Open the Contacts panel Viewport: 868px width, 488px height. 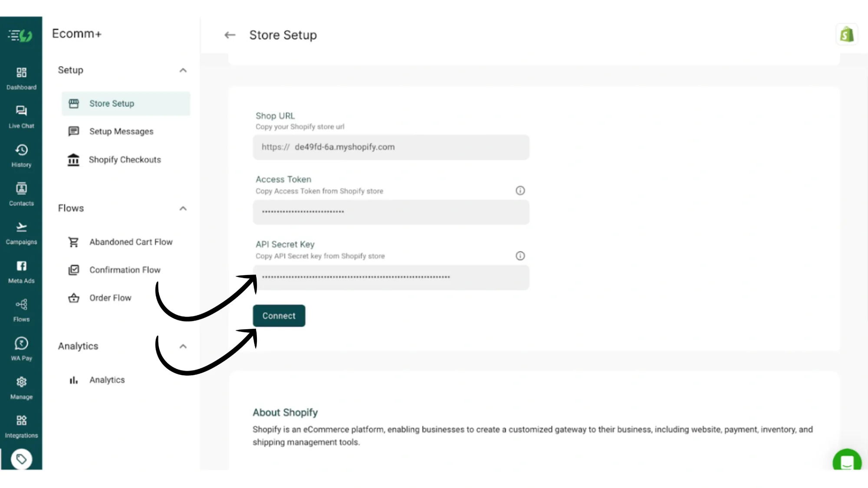coord(21,193)
